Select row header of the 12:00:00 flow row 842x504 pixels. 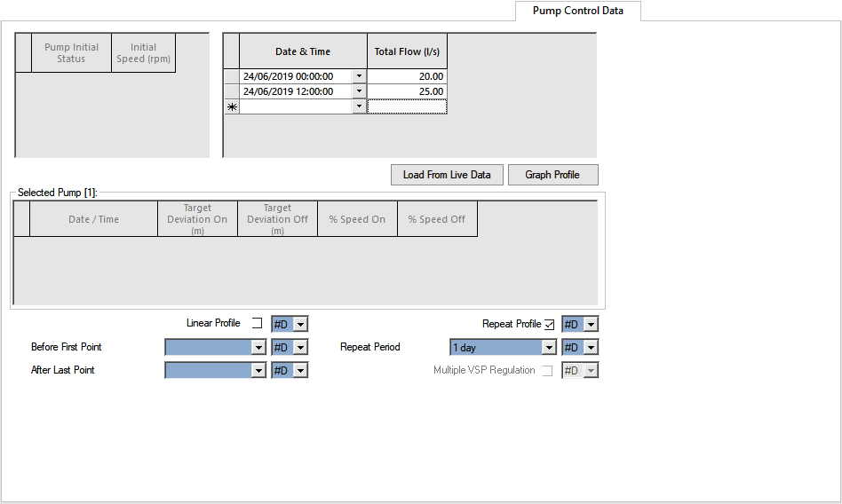coord(232,91)
